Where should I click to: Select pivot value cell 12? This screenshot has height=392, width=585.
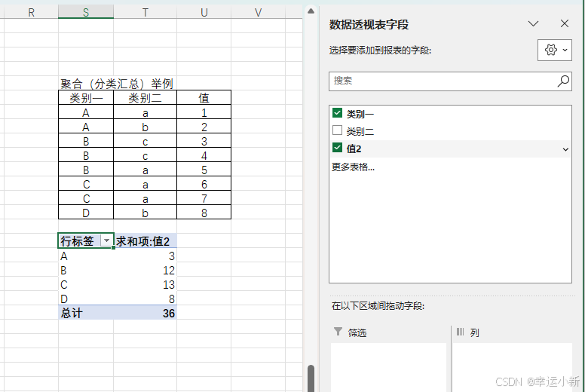pyautogui.click(x=145, y=270)
